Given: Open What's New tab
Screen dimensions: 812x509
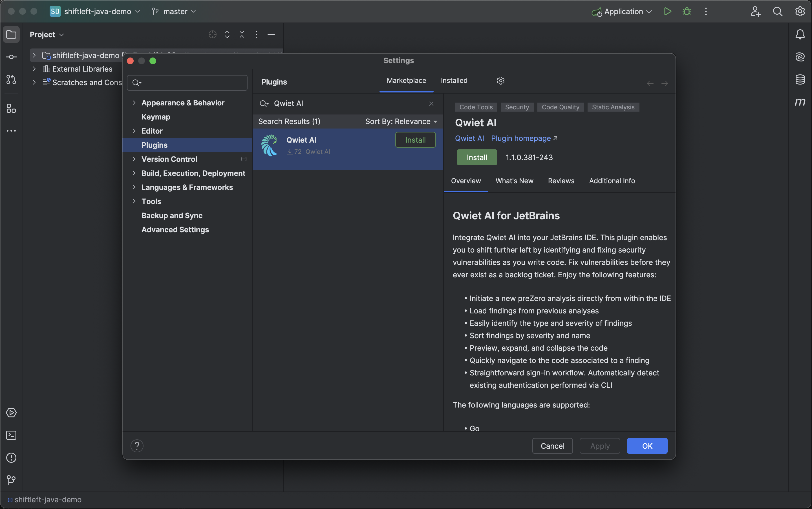Looking at the screenshot, I should tap(514, 181).
